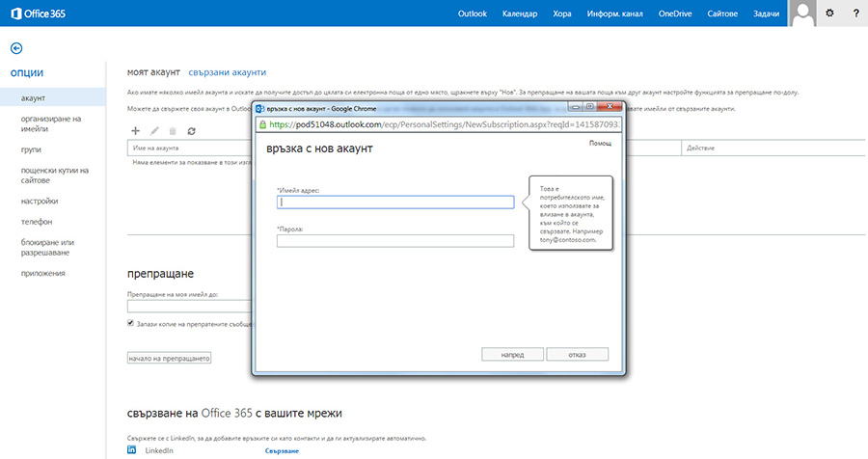Screen dimensions: 868x459
Task: Click the forward my email to field
Action: pos(189,307)
